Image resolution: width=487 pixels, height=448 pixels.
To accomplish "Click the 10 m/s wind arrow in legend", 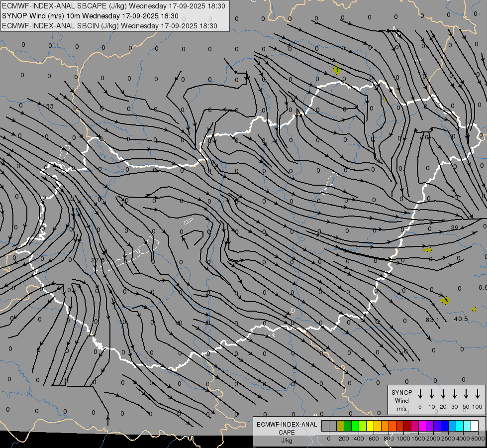I will coord(432,394).
